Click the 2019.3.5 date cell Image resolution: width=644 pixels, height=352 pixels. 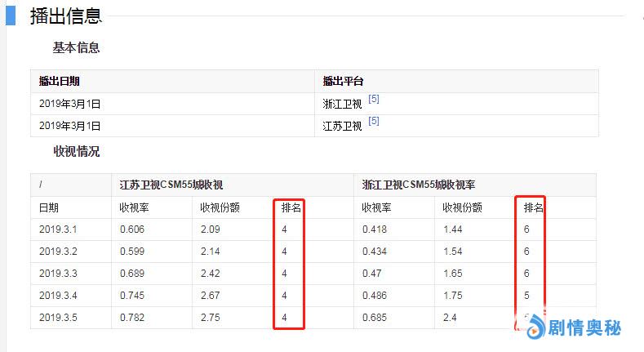click(57, 318)
